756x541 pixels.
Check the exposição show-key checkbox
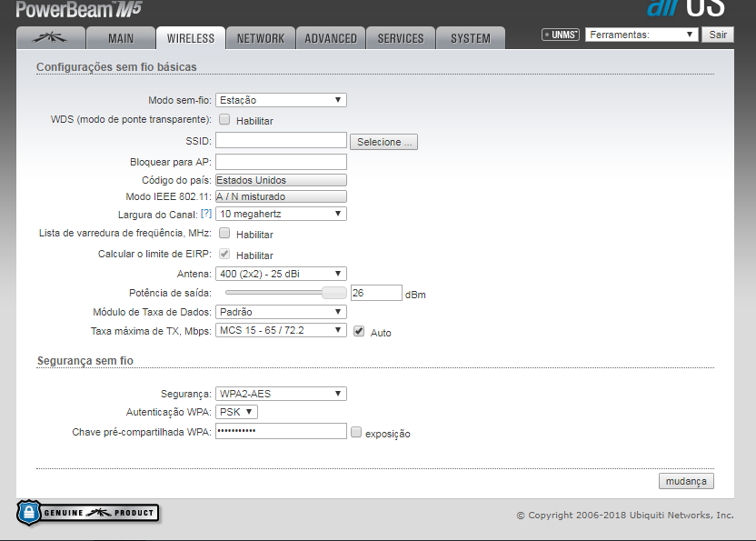pos(356,433)
